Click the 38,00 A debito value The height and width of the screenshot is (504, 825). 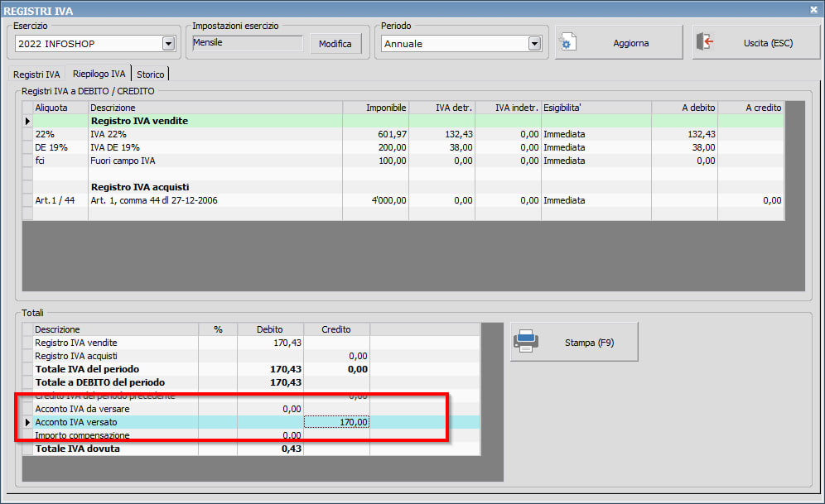[x=703, y=147]
